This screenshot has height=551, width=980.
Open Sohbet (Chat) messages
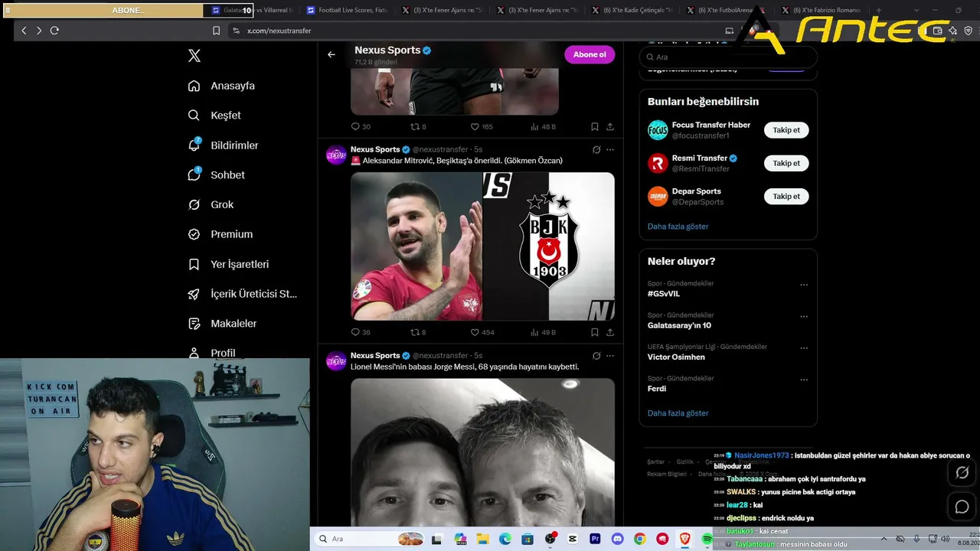[x=216, y=175]
